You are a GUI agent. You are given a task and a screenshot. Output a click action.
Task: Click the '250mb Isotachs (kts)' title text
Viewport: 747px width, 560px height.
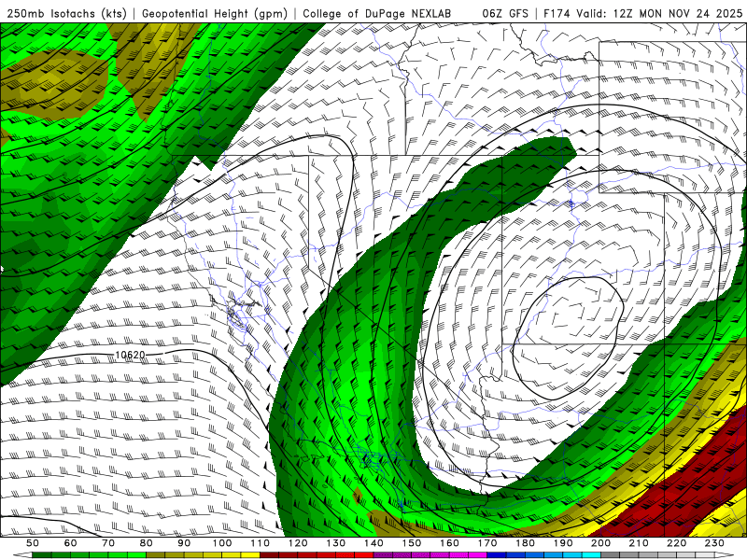[x=66, y=14]
